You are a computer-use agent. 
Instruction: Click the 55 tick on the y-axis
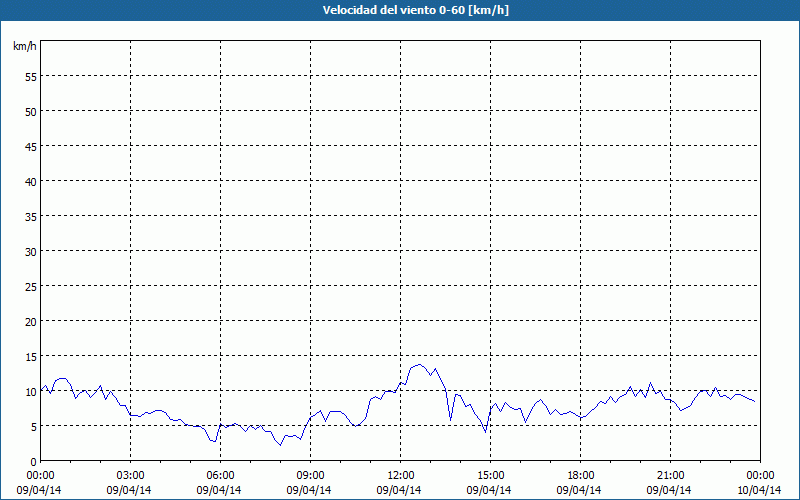coord(31,76)
